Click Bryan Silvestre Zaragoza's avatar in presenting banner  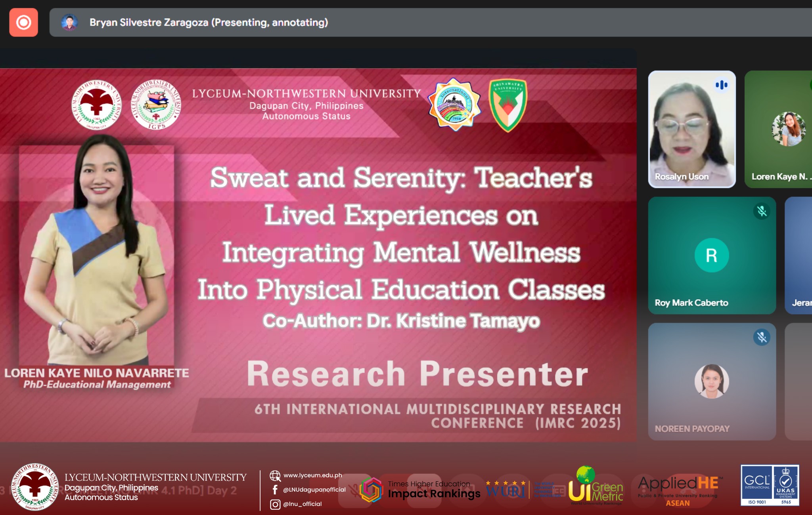coord(69,23)
